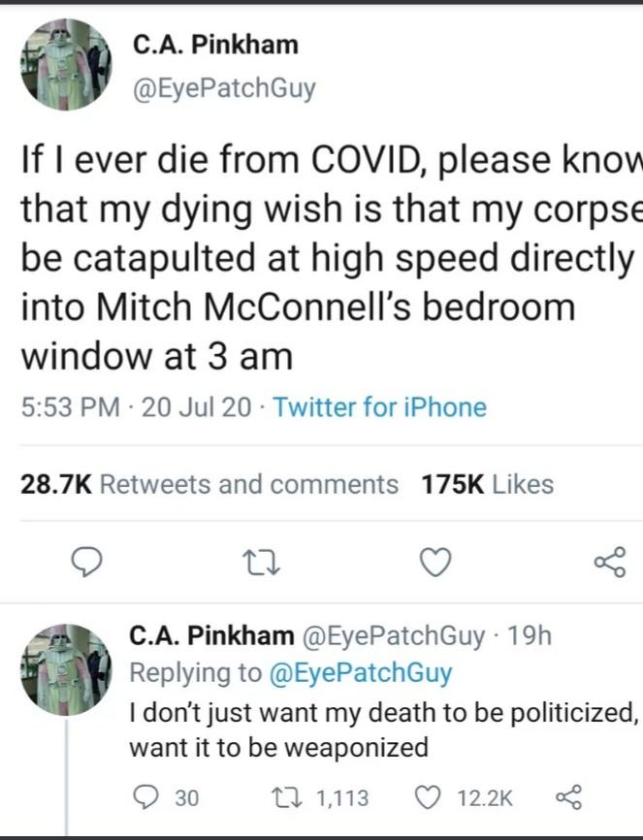Image resolution: width=643 pixels, height=840 pixels.
Task: View 28.7K Retweets and comments list
Action: coord(209,483)
